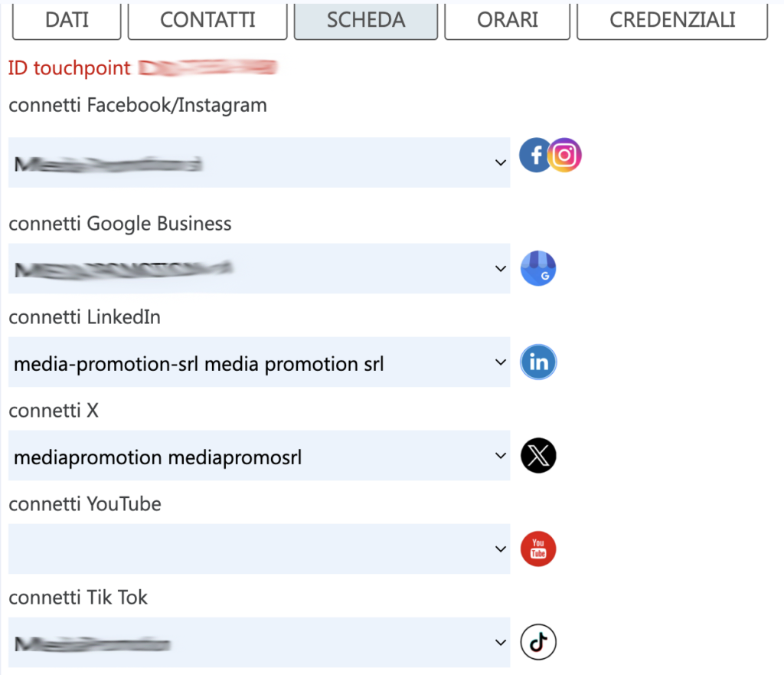Expand the X dropdown showing mediapromotion mediapromosrl
784x675 pixels.
coord(259,455)
